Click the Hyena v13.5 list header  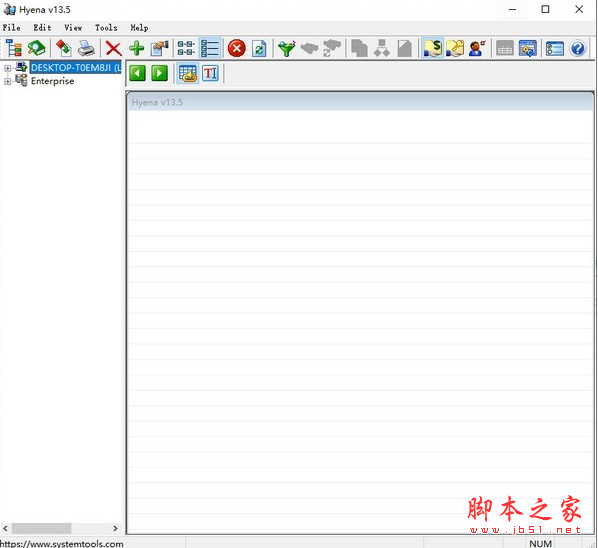(x=360, y=102)
